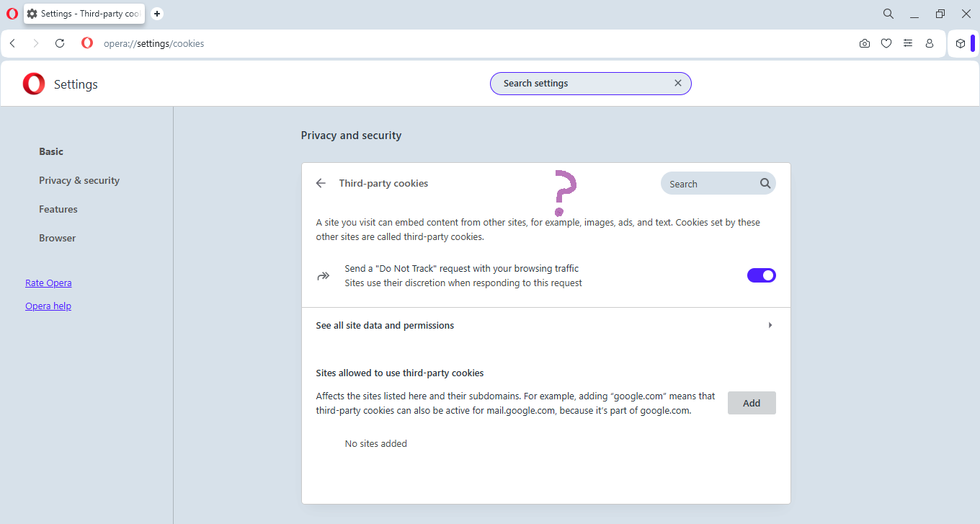The image size is (980, 524).
Task: Toggle the Do Not Track switch
Action: pos(761,275)
